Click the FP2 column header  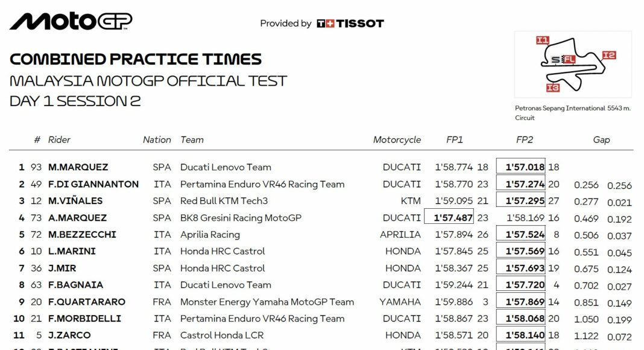[525, 139]
